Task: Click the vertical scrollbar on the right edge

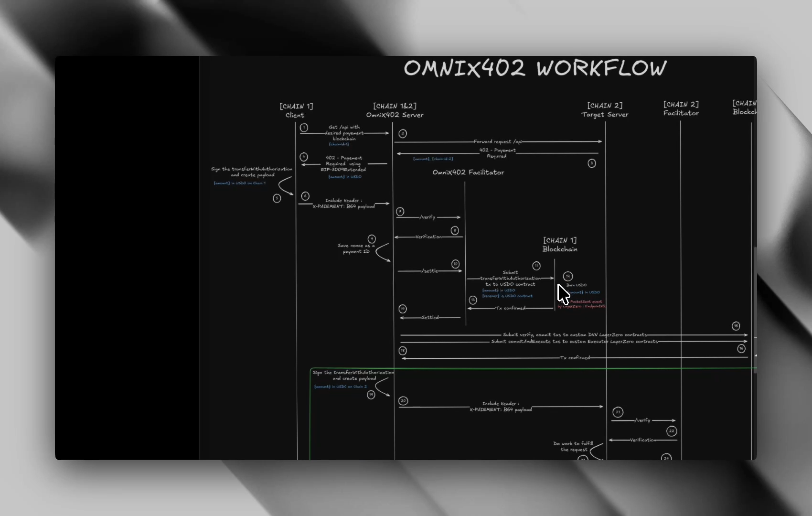Action: point(755,310)
